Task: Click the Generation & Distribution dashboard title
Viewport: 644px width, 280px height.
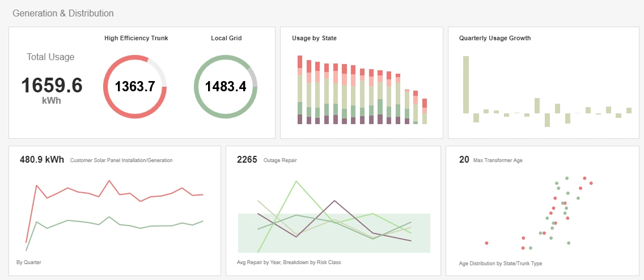Action: (63, 13)
